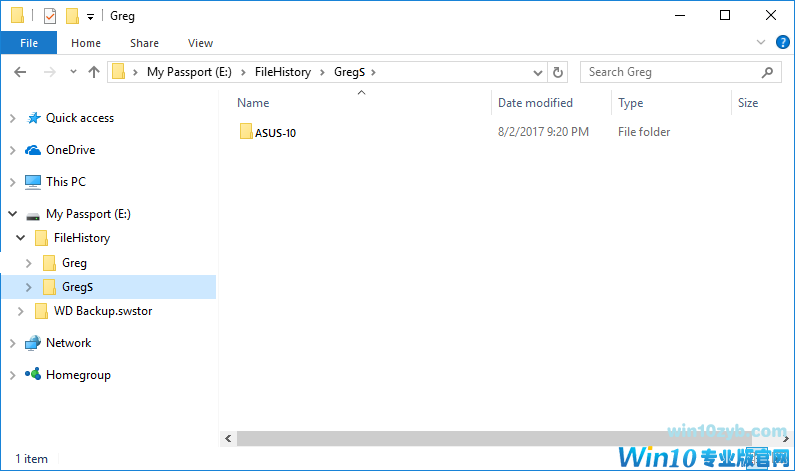Open the Help question mark icon

click(783, 42)
